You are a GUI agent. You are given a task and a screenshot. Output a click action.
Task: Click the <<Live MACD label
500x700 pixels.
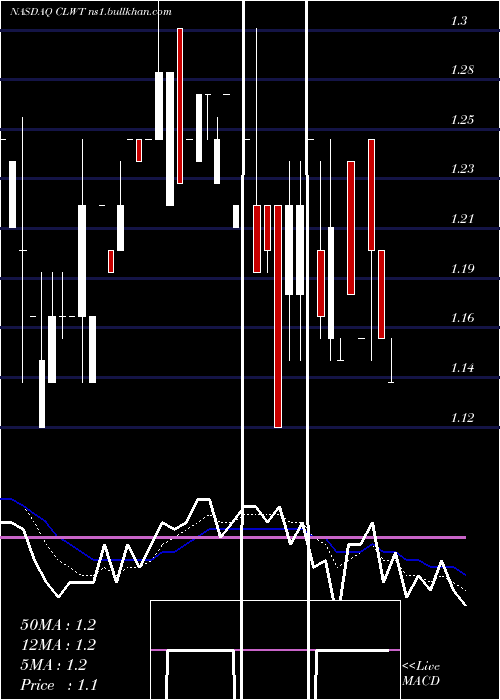pos(421,673)
